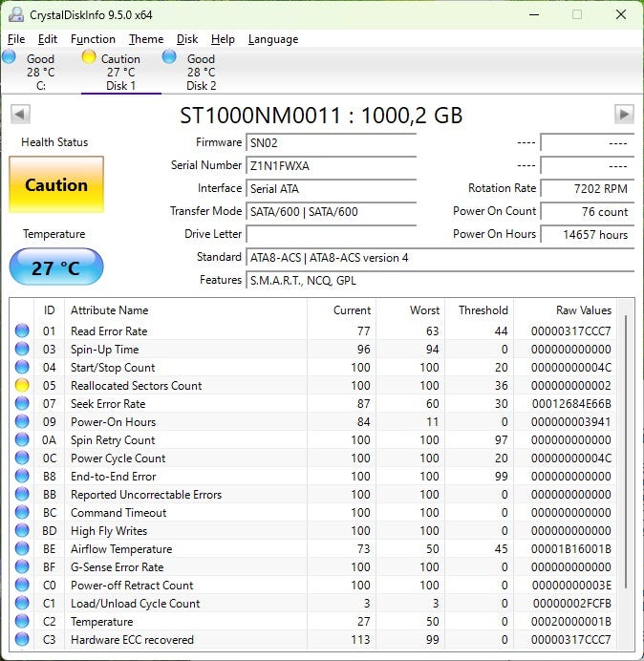Click the Serial Number field
Image resolution: width=644 pixels, height=661 pixels.
click(331, 165)
